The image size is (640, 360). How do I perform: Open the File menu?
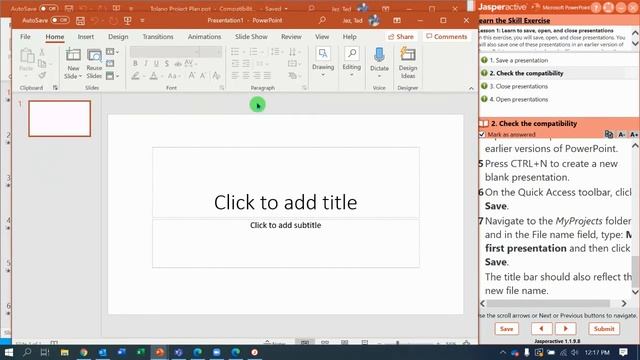25,37
